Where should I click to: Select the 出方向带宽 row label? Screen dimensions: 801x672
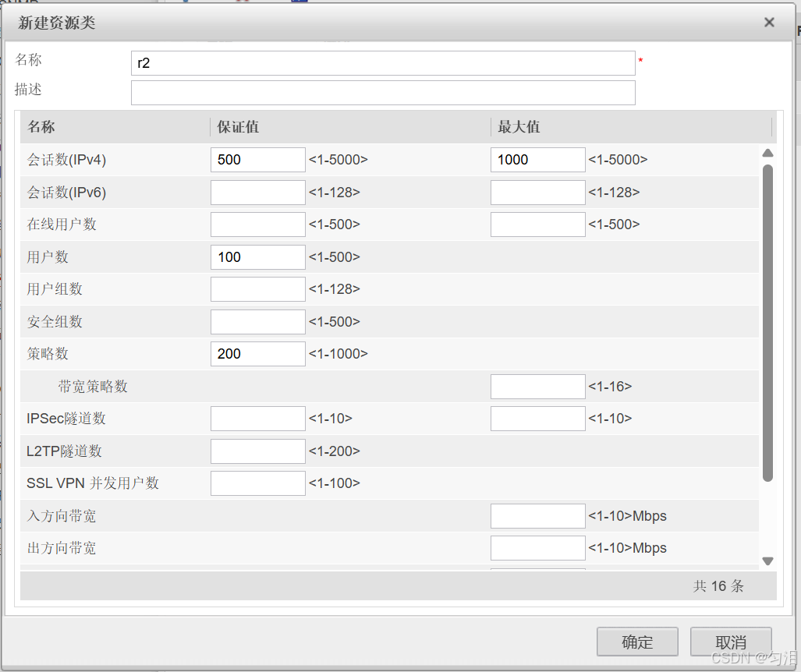coord(62,548)
